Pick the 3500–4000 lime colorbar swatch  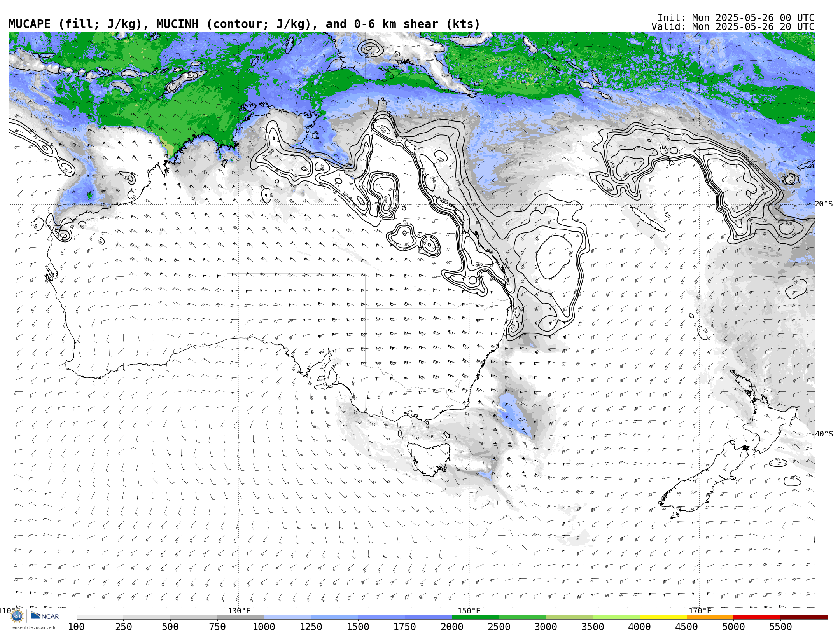click(x=616, y=617)
